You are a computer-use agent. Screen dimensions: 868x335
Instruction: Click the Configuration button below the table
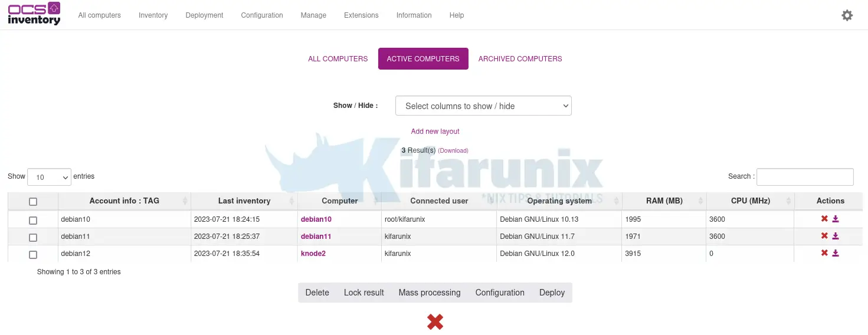click(500, 293)
